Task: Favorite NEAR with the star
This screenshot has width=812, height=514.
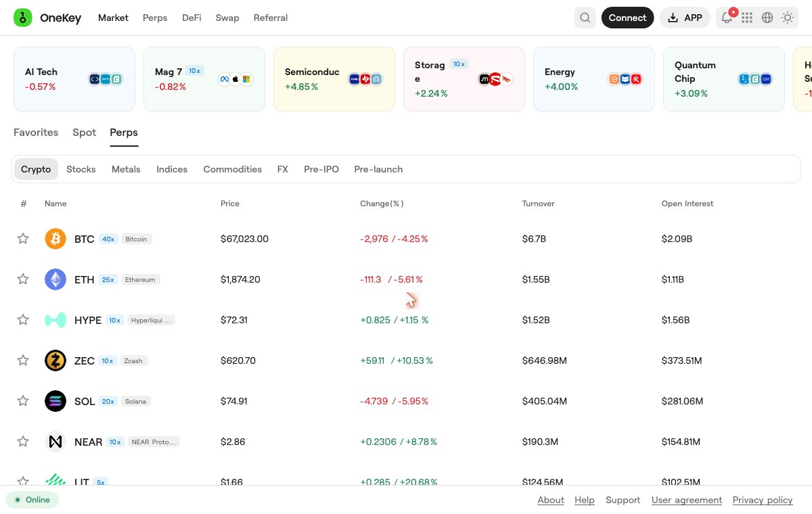Action: point(23,442)
